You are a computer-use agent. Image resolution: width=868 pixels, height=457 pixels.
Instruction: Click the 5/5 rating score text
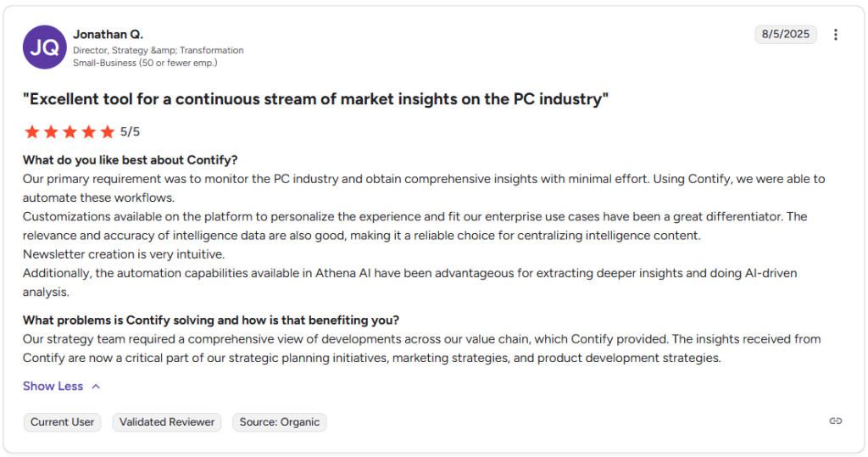coord(131,131)
